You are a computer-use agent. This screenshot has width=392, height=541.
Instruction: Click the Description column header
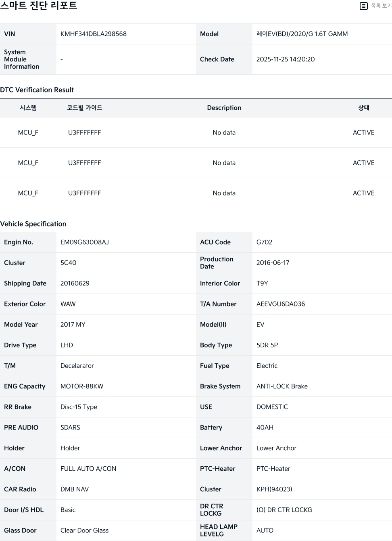point(224,108)
